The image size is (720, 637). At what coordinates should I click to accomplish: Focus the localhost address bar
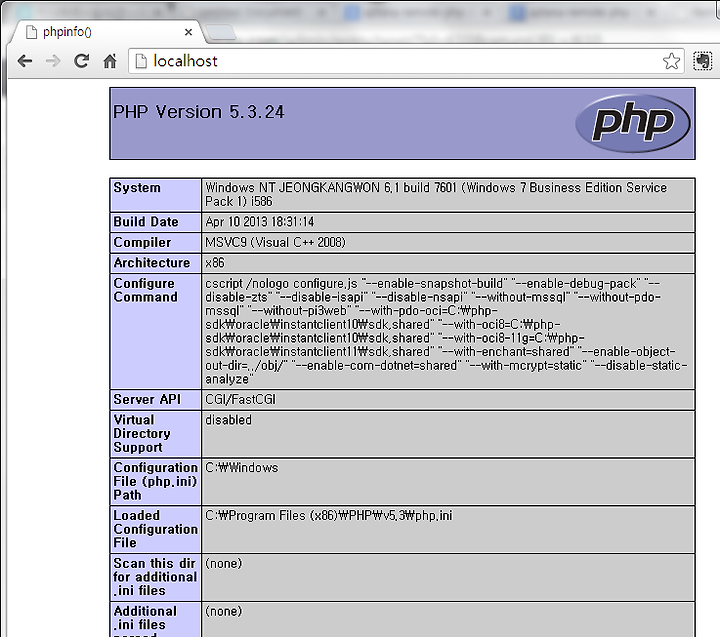click(406, 61)
